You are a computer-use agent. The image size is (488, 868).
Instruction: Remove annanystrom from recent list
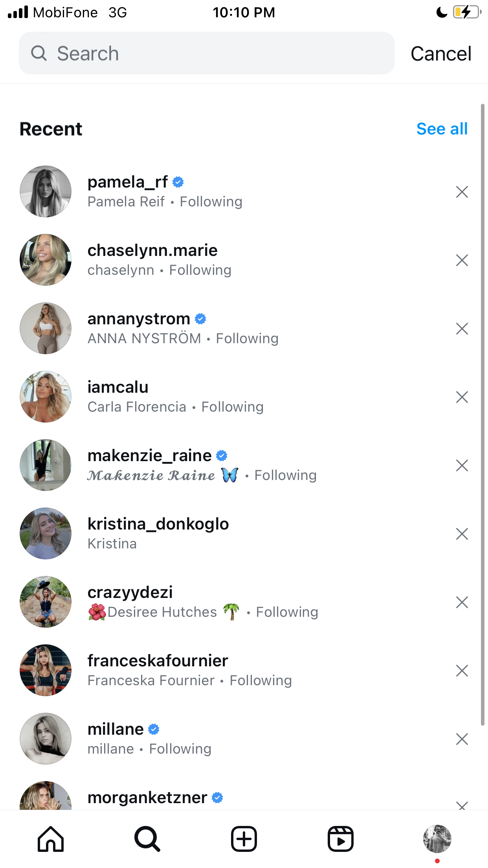[x=462, y=329]
